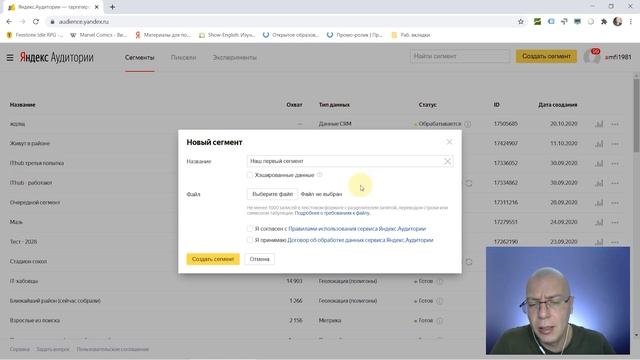The width and height of the screenshot is (640, 360).
Task: Click the Отмена button
Action: [260, 259]
